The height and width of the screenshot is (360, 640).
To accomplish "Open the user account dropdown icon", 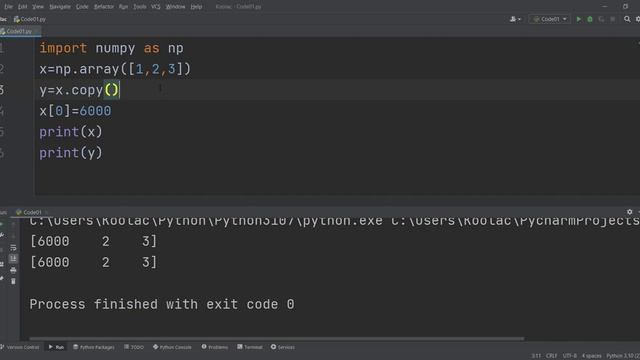I will coord(515,19).
